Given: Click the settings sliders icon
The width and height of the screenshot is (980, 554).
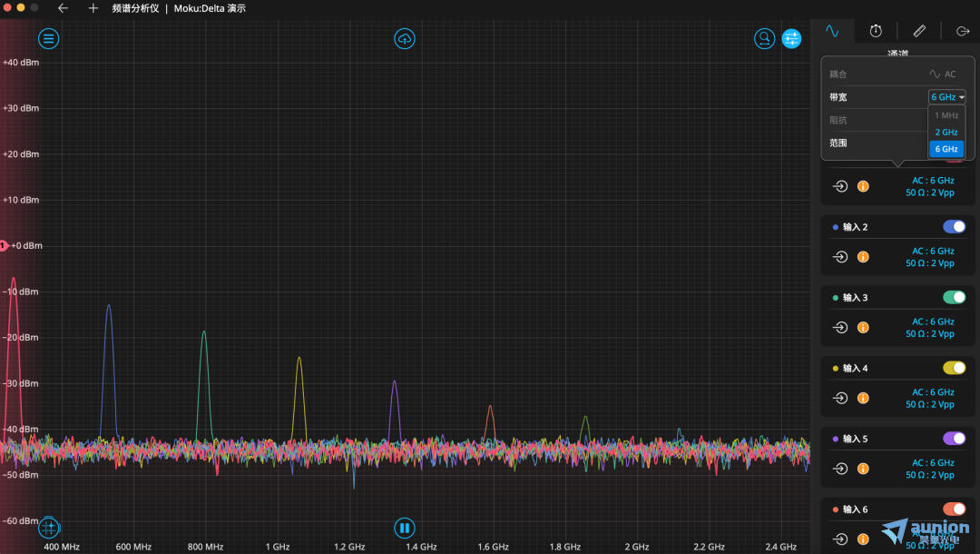Looking at the screenshot, I should (x=791, y=38).
